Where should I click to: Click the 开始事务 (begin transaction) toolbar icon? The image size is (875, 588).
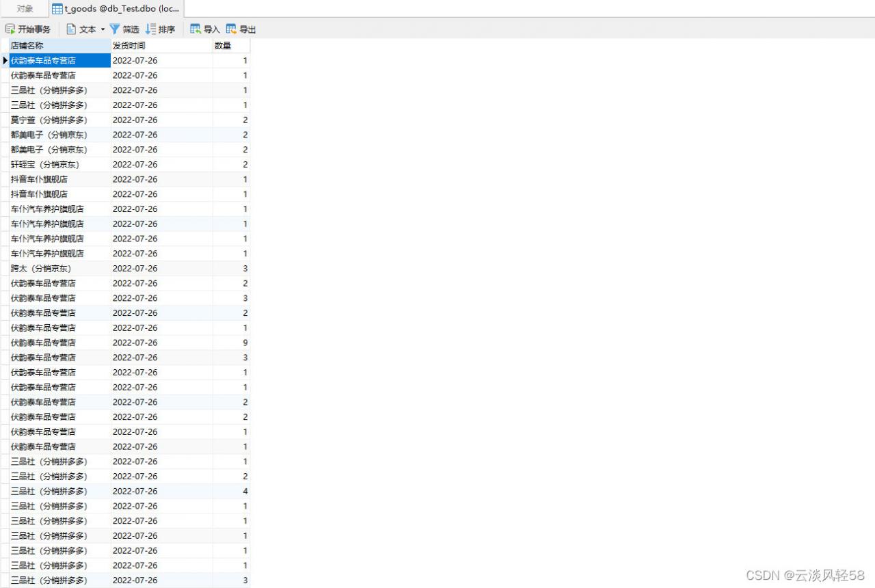10,29
